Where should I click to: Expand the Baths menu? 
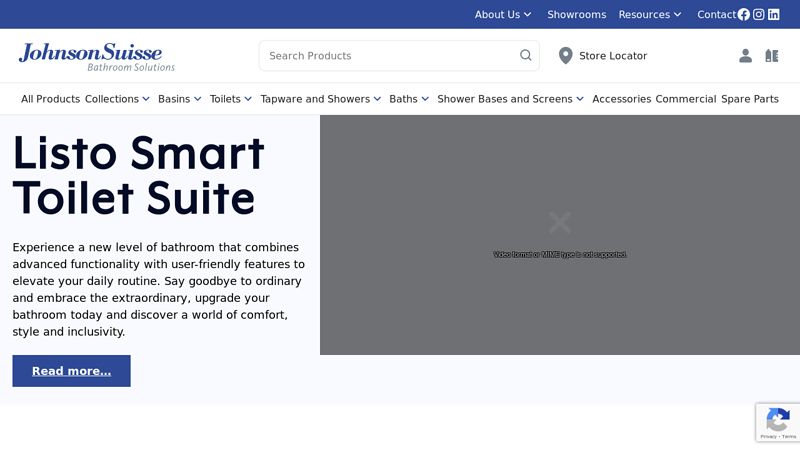coord(409,99)
